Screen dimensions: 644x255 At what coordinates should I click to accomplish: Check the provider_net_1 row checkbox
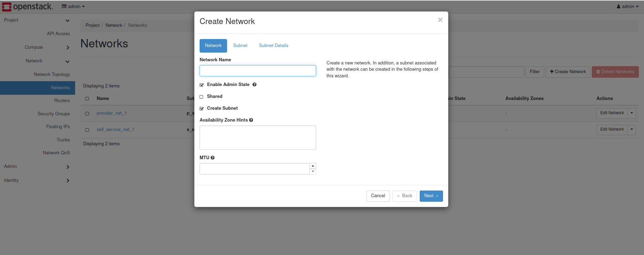pos(87,114)
